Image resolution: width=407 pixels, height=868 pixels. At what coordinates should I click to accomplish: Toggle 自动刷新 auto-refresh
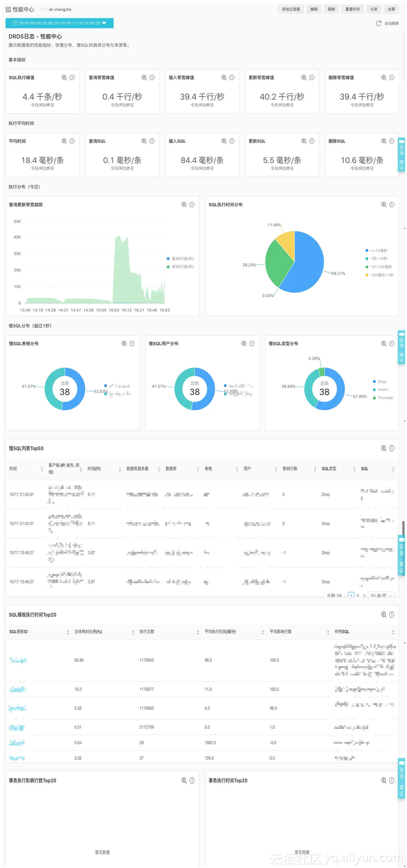(387, 23)
